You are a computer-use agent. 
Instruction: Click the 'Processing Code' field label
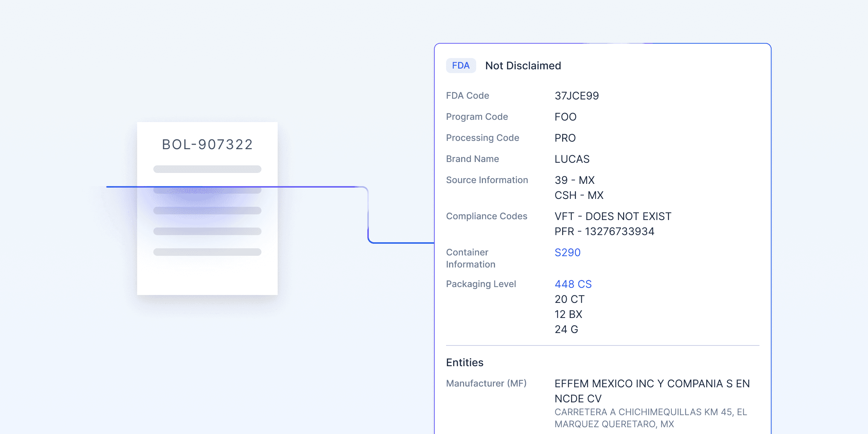(483, 138)
